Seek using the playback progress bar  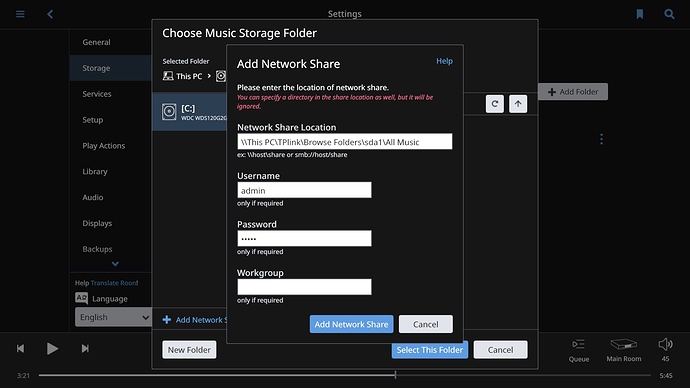(x=345, y=375)
